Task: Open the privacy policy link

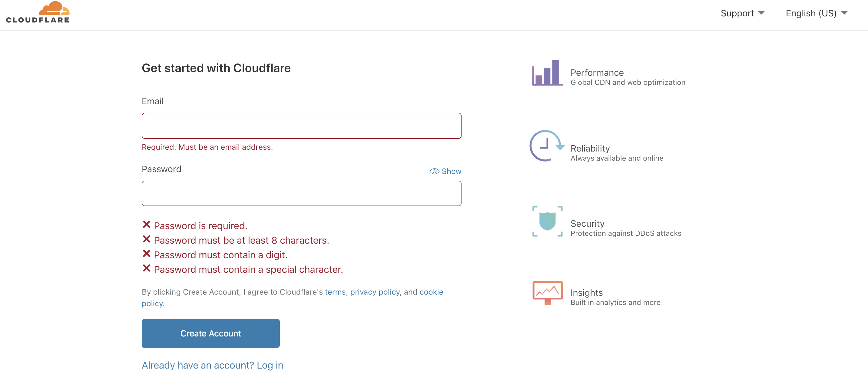Action: 375,292
